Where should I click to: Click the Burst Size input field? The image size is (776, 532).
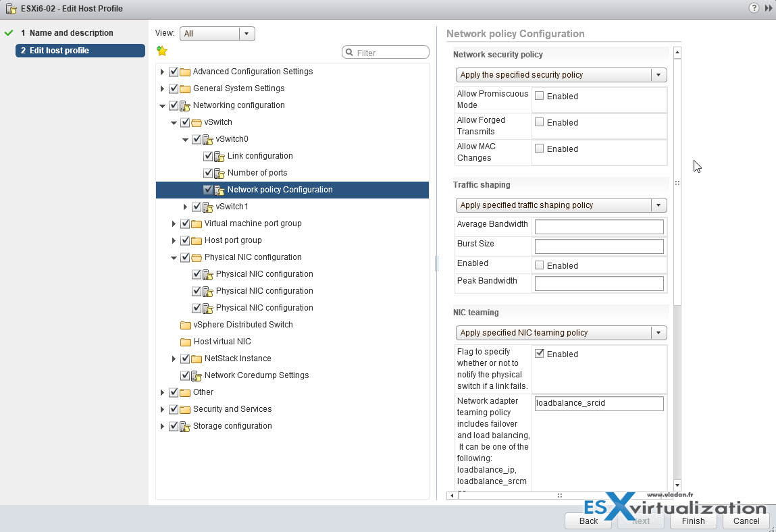point(599,246)
